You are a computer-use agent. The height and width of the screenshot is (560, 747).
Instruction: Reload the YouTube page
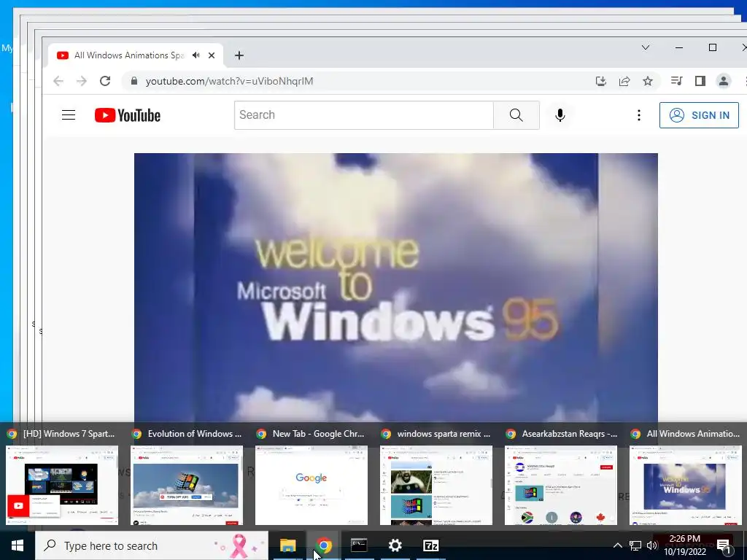(105, 81)
